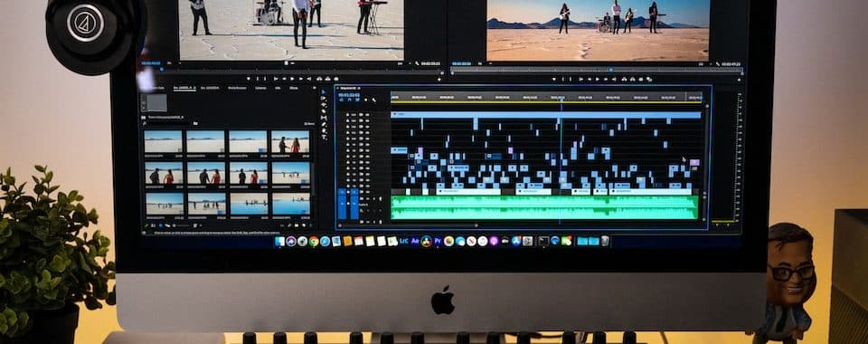Screen dimensions: 868x344
Task: Toggle Linked Selection in the timeline header
Action: point(358,100)
